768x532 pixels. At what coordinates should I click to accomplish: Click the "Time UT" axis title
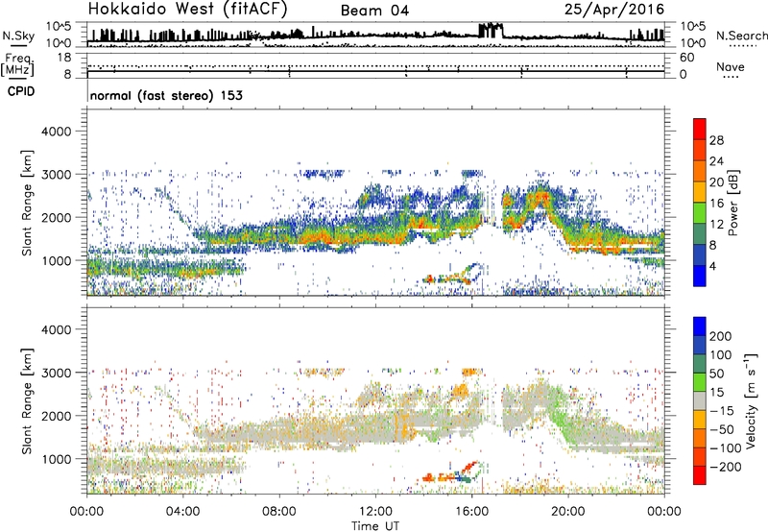click(x=375, y=525)
